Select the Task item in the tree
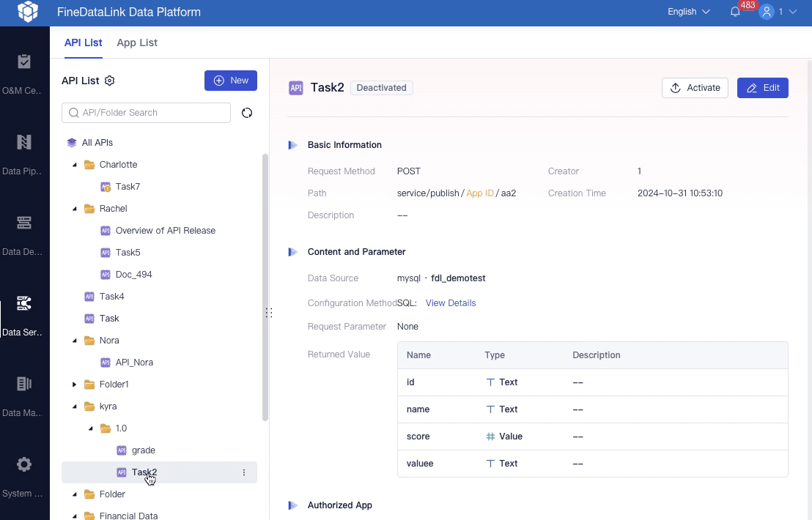Screen dimensions: 812x520 109,319
